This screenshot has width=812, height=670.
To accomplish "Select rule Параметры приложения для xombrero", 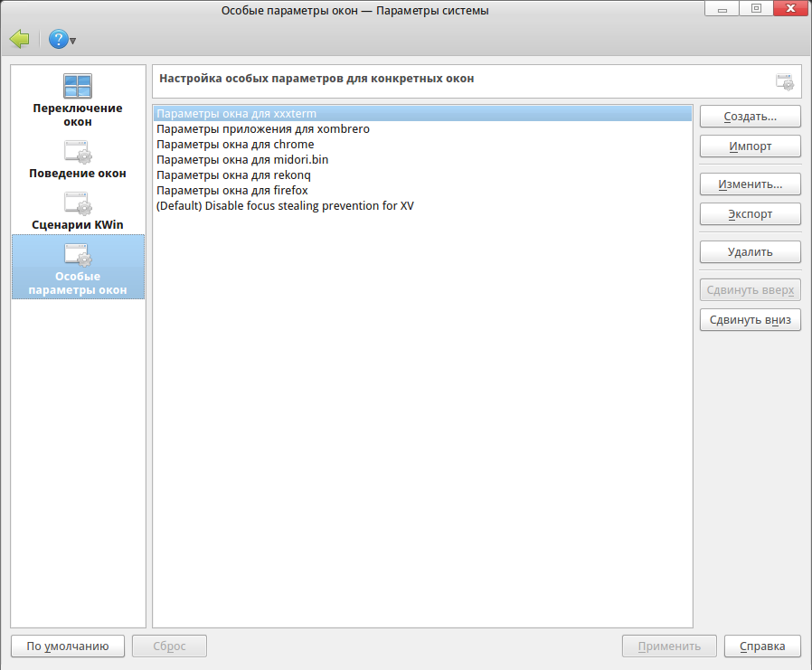I will [x=422, y=129].
